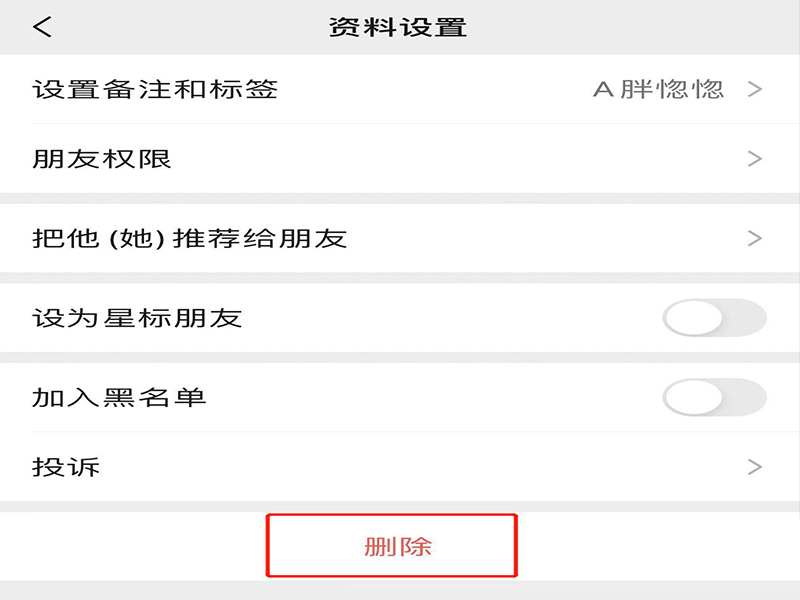The image size is (800, 600).
Task: Click the arrow icon beside 投诉
Action: pos(755,467)
